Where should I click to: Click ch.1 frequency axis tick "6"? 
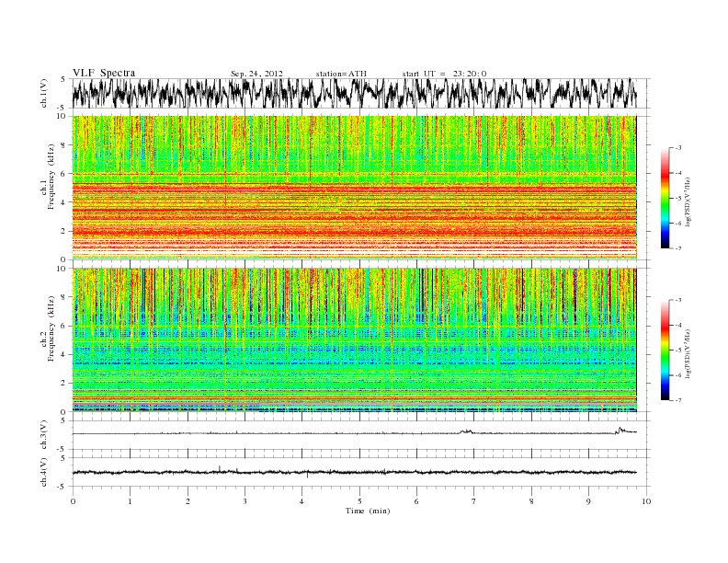(64, 174)
